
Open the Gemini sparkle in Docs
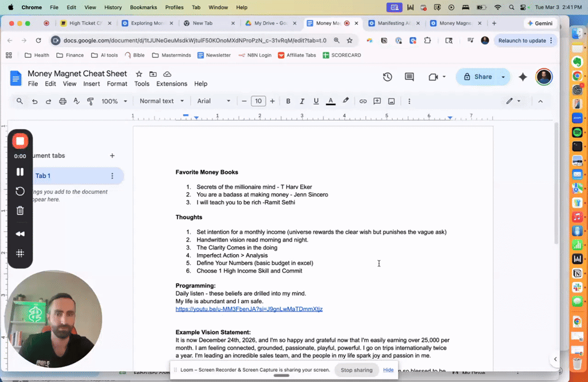pos(523,77)
